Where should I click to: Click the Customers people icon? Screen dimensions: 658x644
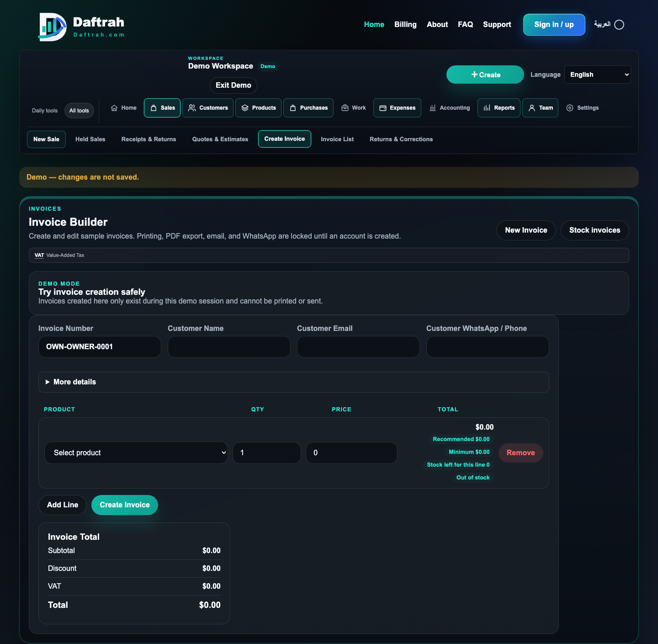192,108
